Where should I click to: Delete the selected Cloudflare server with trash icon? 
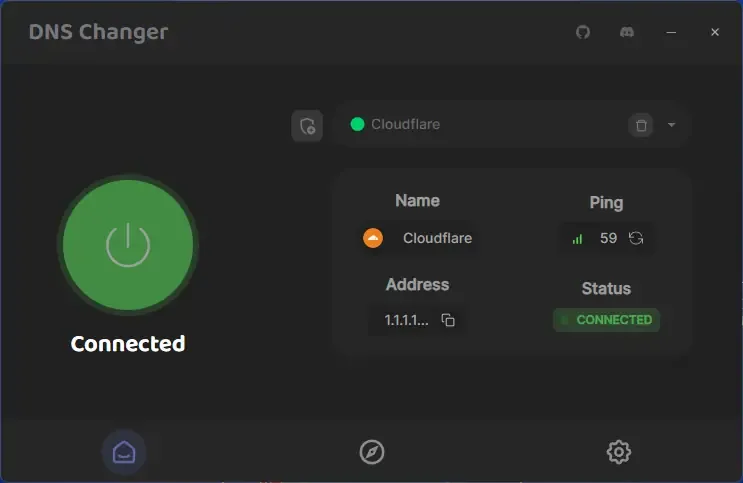click(641, 125)
